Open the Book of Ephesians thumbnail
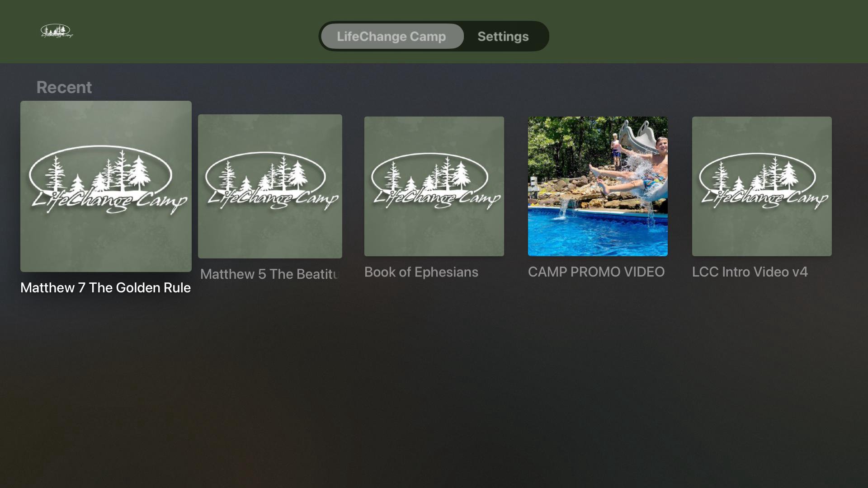Viewport: 868px width, 488px height. (x=434, y=186)
